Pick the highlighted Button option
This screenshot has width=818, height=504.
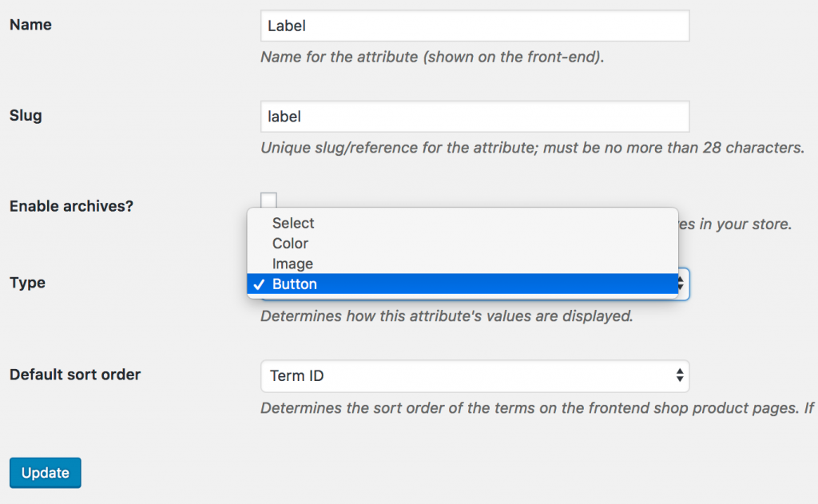point(463,284)
